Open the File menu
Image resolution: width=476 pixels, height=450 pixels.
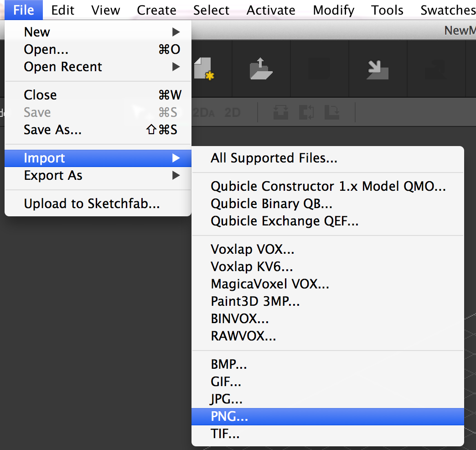[x=24, y=10]
